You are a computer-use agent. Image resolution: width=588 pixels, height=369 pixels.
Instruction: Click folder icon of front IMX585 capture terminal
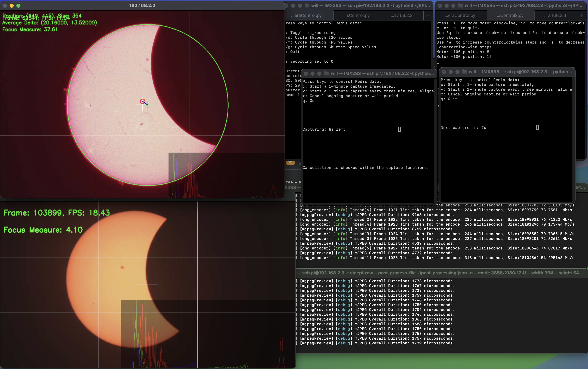[464, 72]
